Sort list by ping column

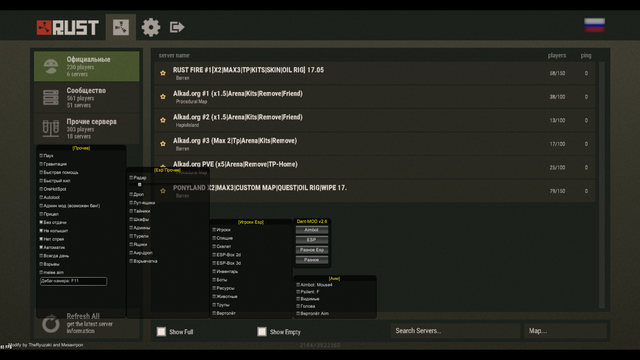coord(586,56)
